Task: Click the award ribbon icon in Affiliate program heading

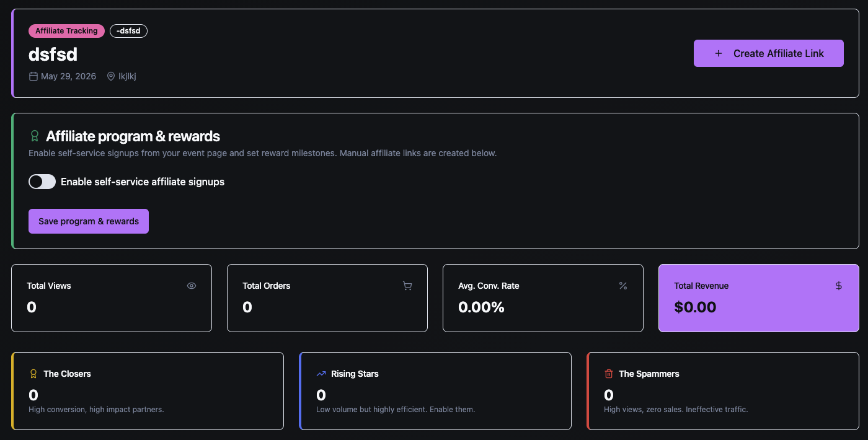Action: (35, 136)
